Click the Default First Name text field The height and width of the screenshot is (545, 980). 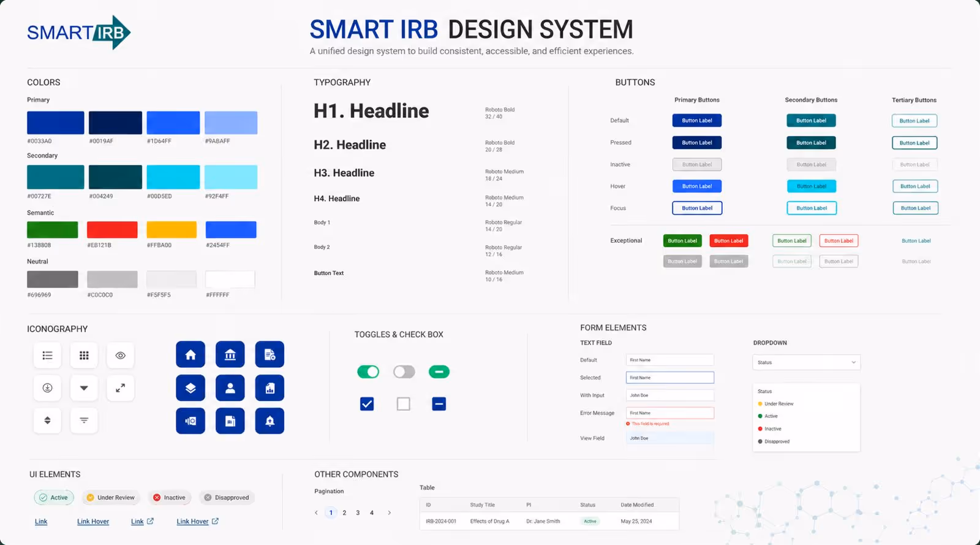[670, 360]
